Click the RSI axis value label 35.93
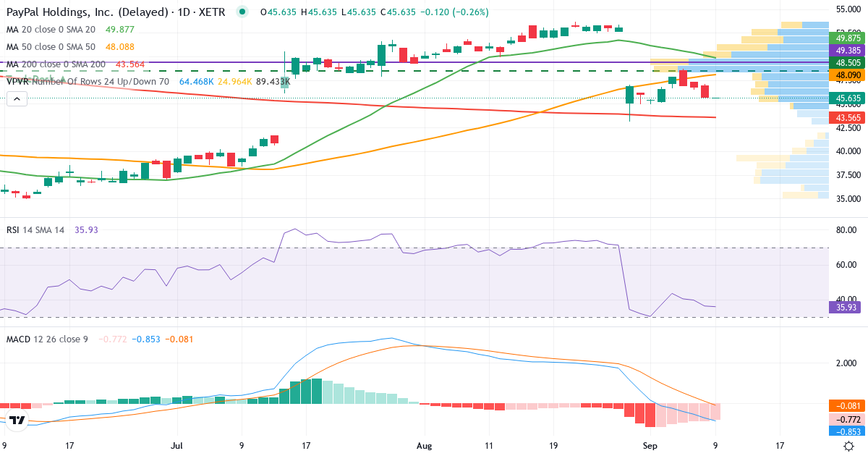868x456 pixels. [848, 307]
